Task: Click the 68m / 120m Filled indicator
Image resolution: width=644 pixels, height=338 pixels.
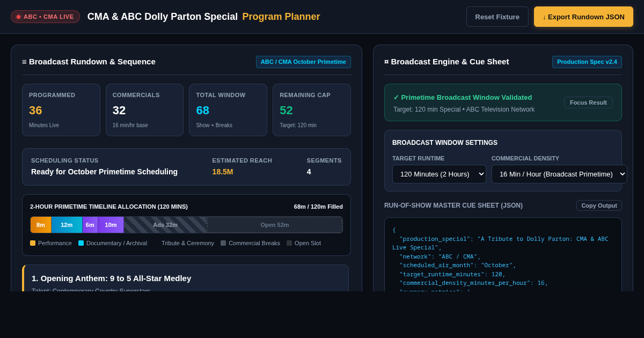Action: pos(318,207)
